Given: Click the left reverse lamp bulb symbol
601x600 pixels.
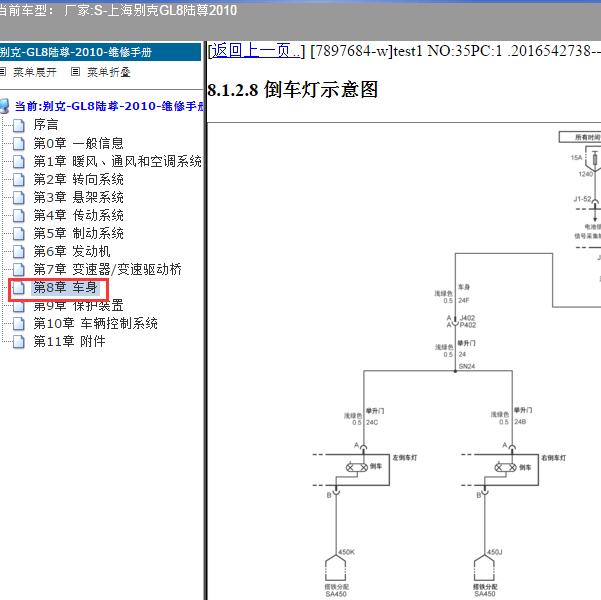Looking at the screenshot, I should pyautogui.click(x=357, y=467).
